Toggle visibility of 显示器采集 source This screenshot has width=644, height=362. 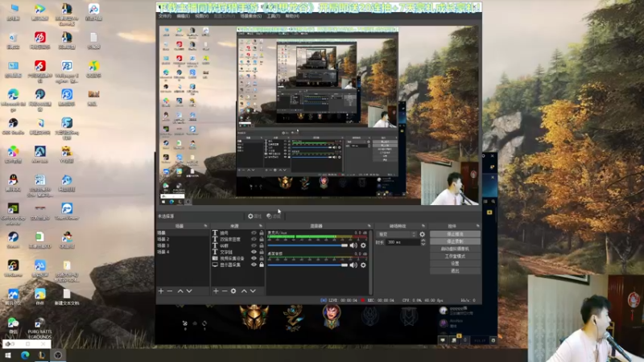(x=254, y=265)
